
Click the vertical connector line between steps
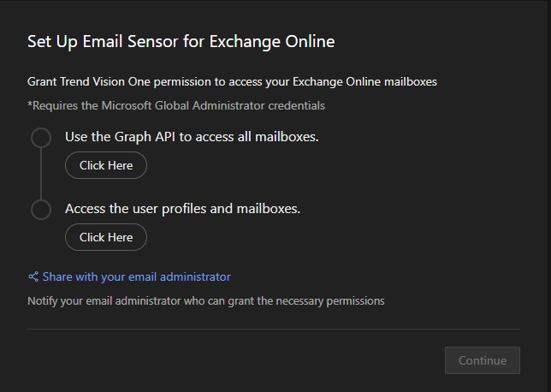[40, 174]
